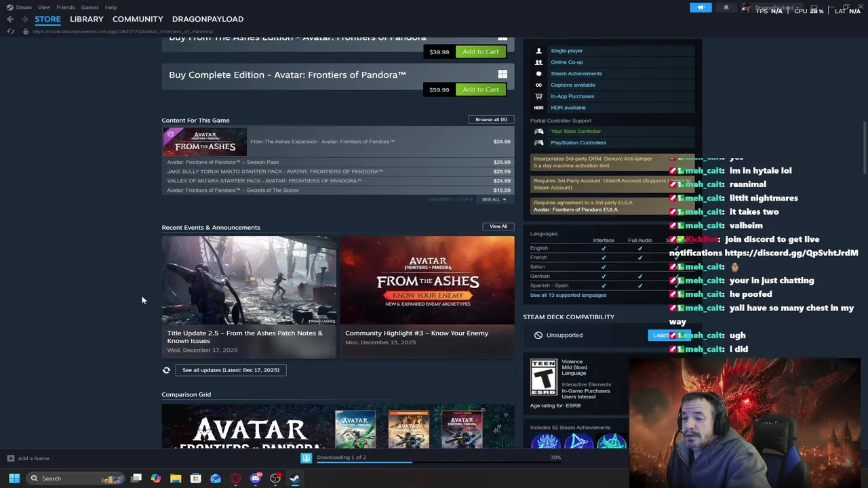868x488 pixels.
Task: Click View All for recent events
Action: coord(498,226)
